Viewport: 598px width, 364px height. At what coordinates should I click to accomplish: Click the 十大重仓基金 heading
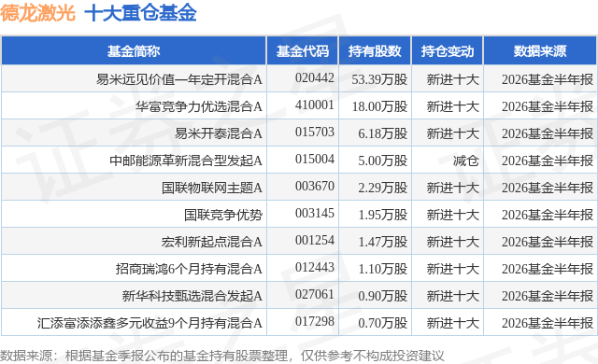click(x=140, y=13)
